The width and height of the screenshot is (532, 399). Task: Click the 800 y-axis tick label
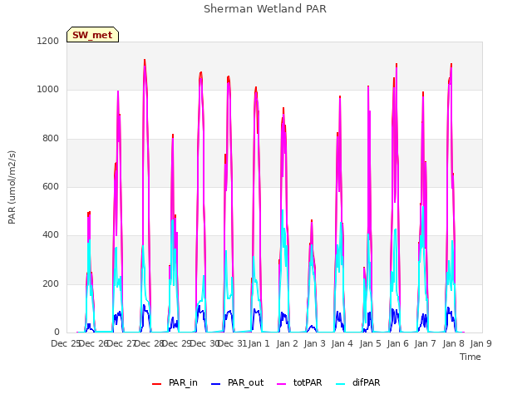(51, 139)
